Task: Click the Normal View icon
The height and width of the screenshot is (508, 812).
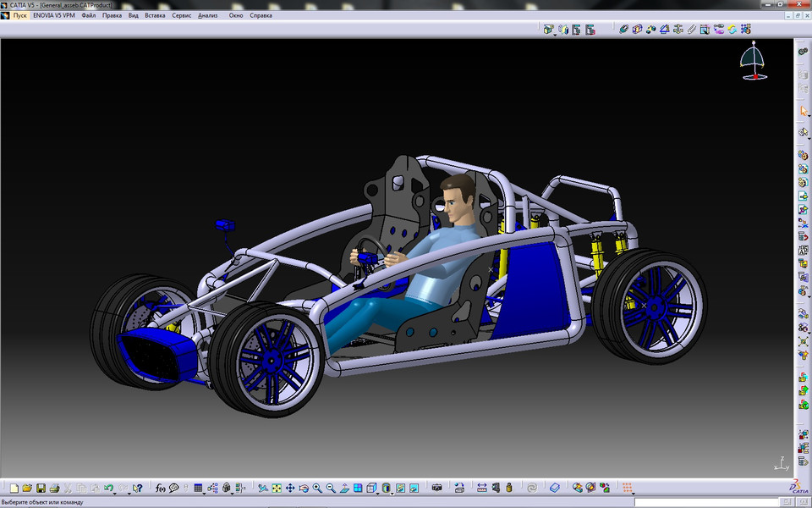Action: (x=343, y=488)
